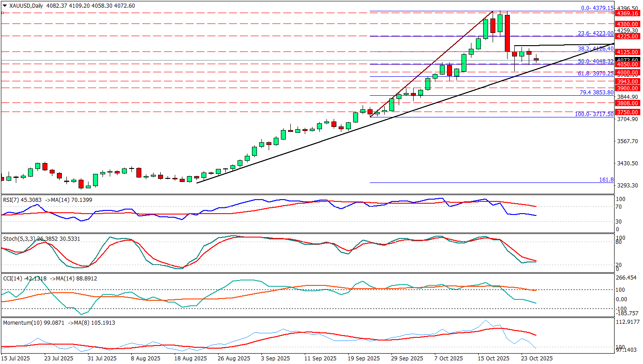Select left anchor square of 4369.16 line
This screenshot has height=364, width=643.
[x=2, y=13]
